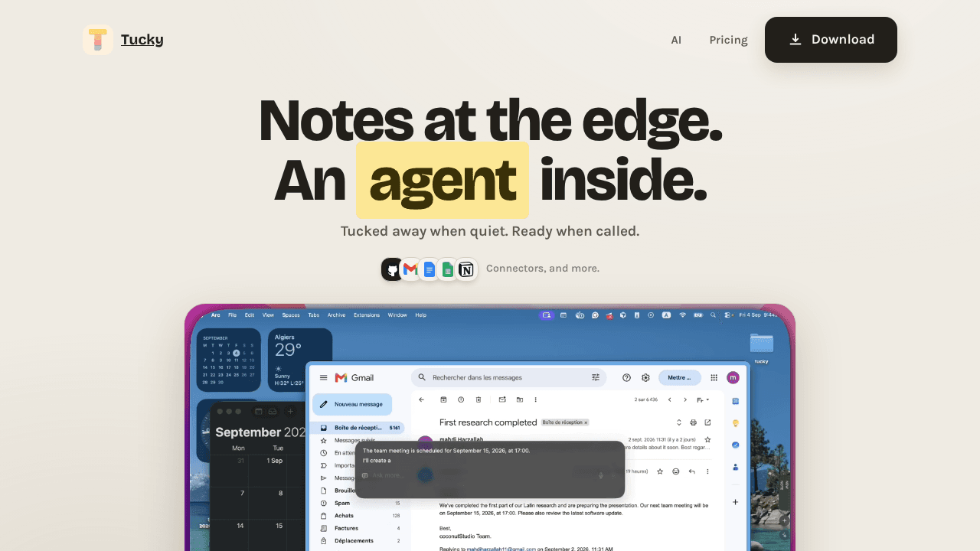Viewport: 980px width, 551px height.
Task: Click the Wi-Fi icon in the menu bar
Action: (x=682, y=315)
